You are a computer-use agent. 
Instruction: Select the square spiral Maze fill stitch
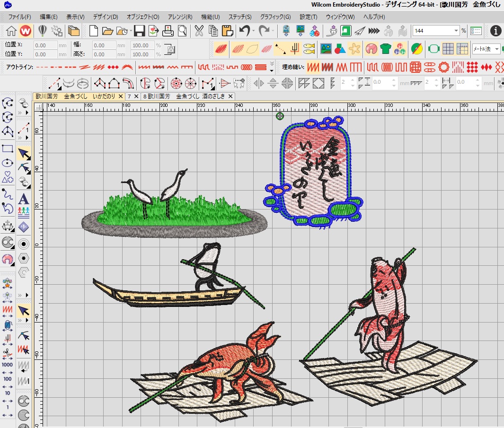click(x=416, y=67)
